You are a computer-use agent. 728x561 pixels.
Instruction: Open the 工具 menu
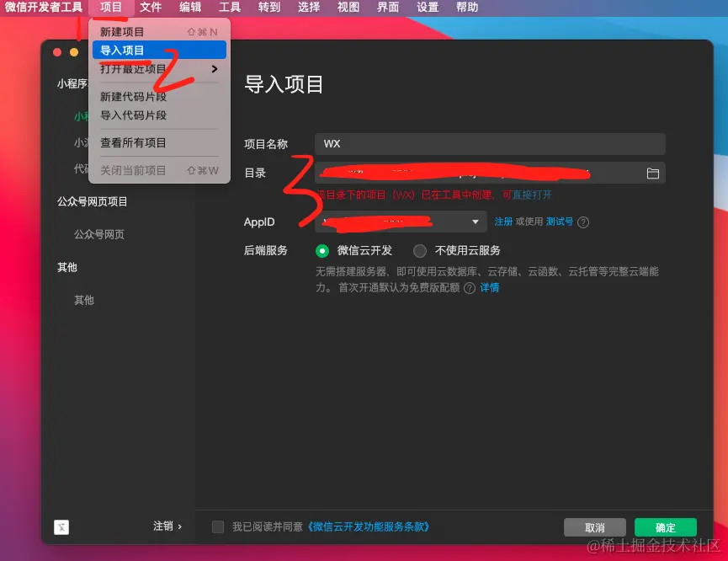click(230, 8)
